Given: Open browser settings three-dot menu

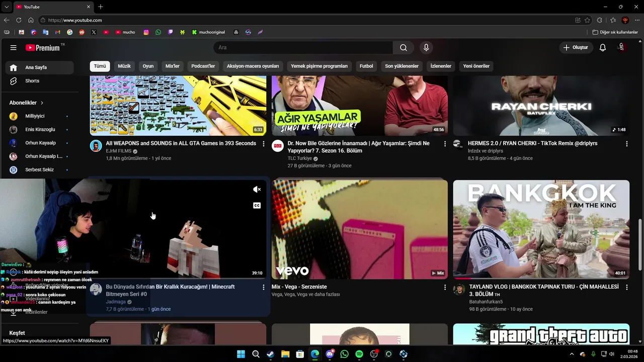Looking at the screenshot, I should tap(637, 20).
